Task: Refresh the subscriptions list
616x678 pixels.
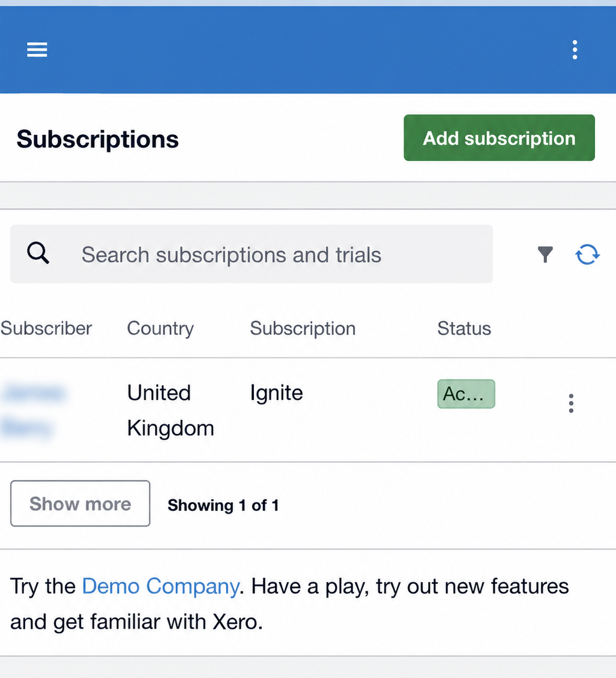Action: (587, 254)
